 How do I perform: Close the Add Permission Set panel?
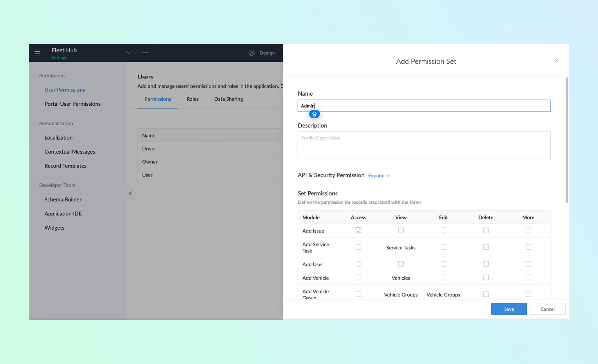556,61
